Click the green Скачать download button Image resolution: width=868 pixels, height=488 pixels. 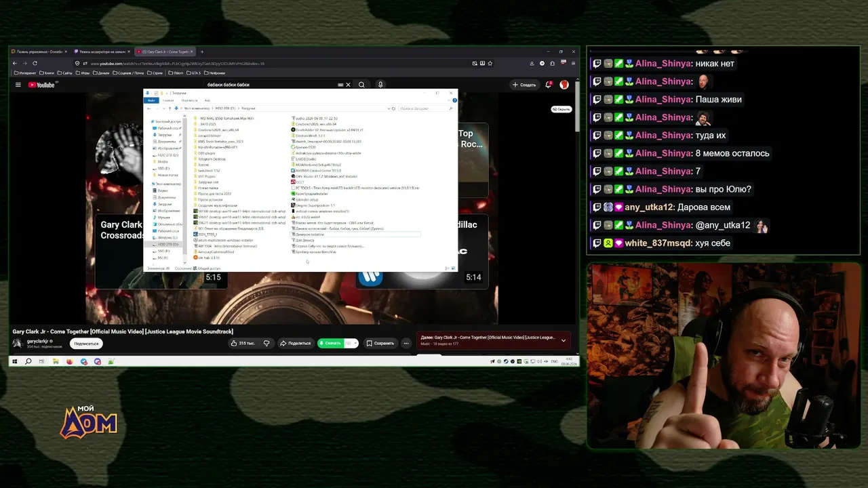click(330, 343)
